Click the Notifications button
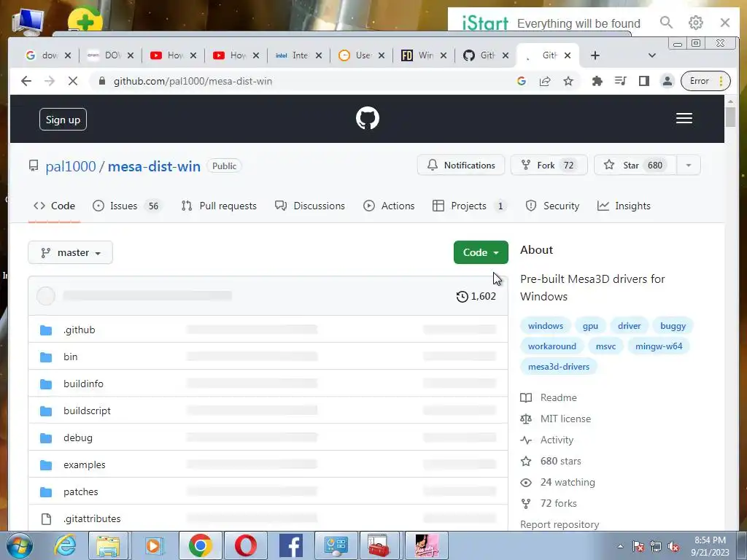This screenshot has width=747, height=560. tap(461, 166)
